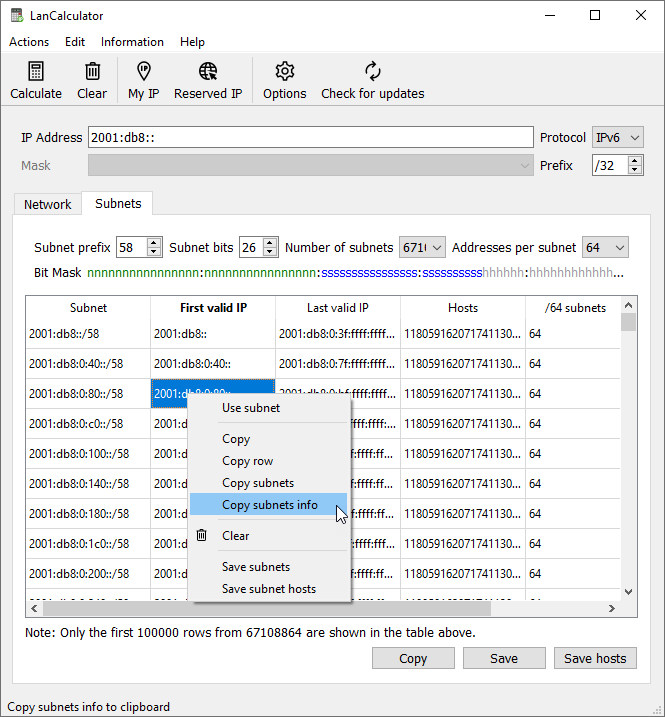Increase the Subnet prefix value
The image size is (665, 717).
(x=154, y=242)
